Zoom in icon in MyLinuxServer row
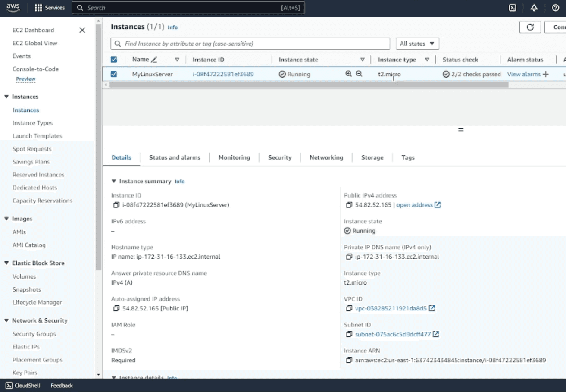This screenshot has width=566, height=392. click(x=349, y=74)
